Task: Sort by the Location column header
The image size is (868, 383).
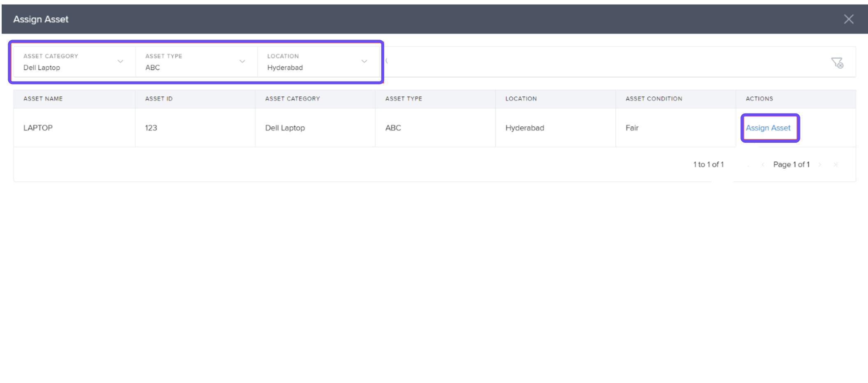Action: [521, 99]
